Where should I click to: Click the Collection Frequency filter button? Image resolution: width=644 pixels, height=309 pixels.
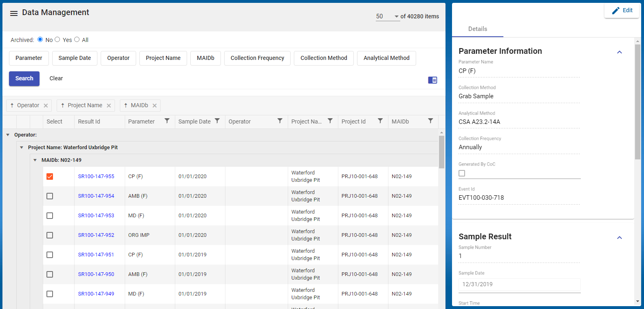click(x=257, y=58)
